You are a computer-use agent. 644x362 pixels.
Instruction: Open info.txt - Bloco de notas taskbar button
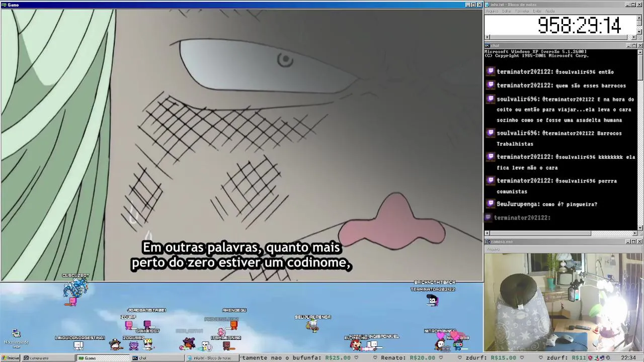coord(212,358)
